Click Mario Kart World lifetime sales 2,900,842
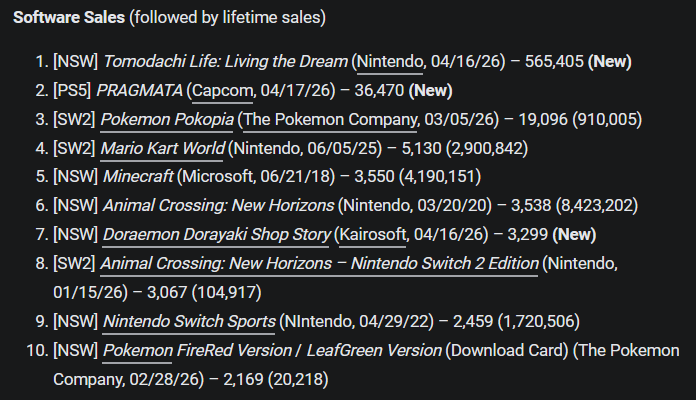This screenshot has height=400, width=696. pos(483,149)
